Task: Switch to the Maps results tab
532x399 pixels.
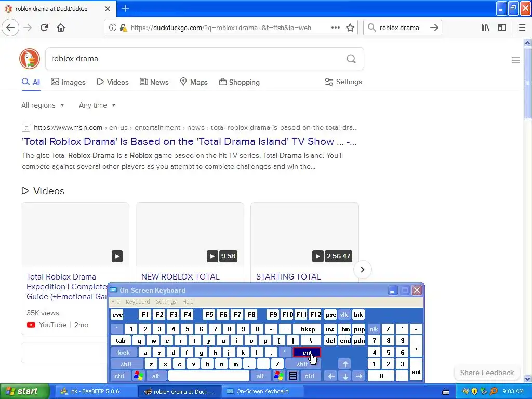Action: [194, 82]
